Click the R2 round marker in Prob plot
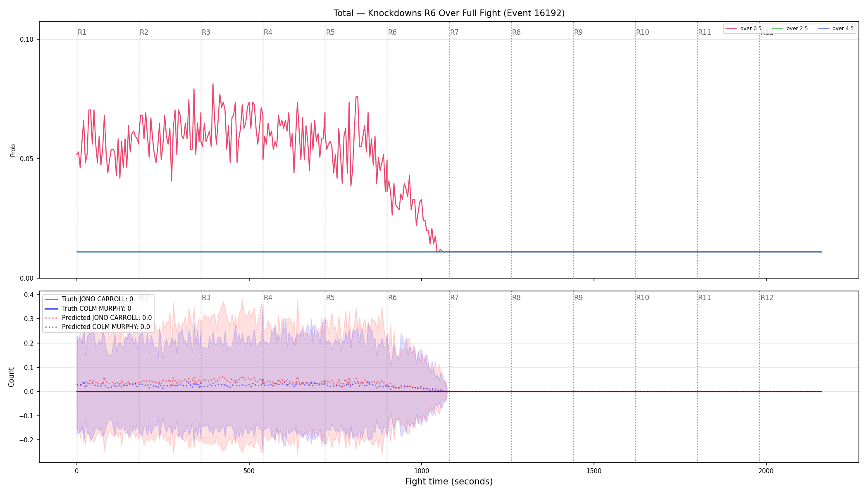868x496 pixels. click(144, 33)
